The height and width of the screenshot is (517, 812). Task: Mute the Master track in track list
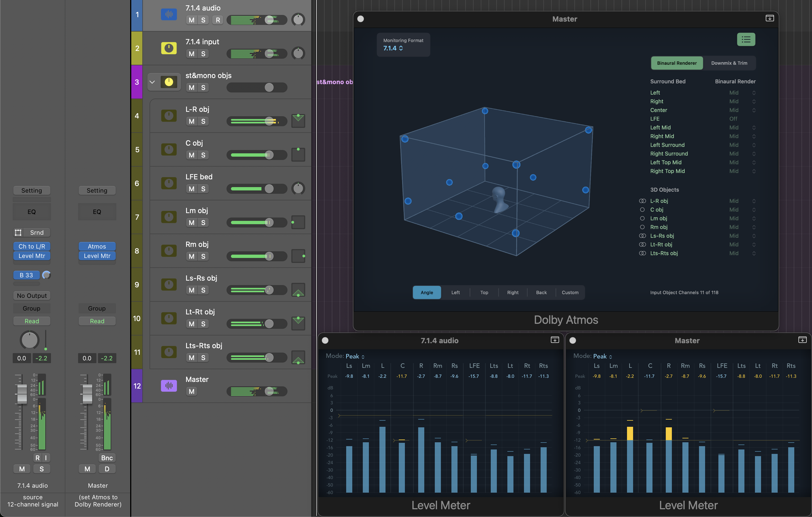[x=192, y=391]
